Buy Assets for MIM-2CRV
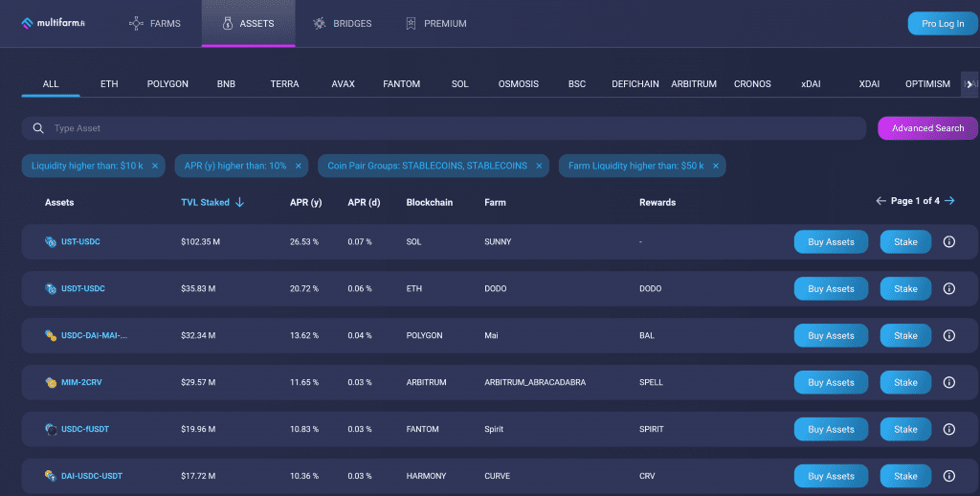Viewport: 980px width, 496px height. coord(831,383)
